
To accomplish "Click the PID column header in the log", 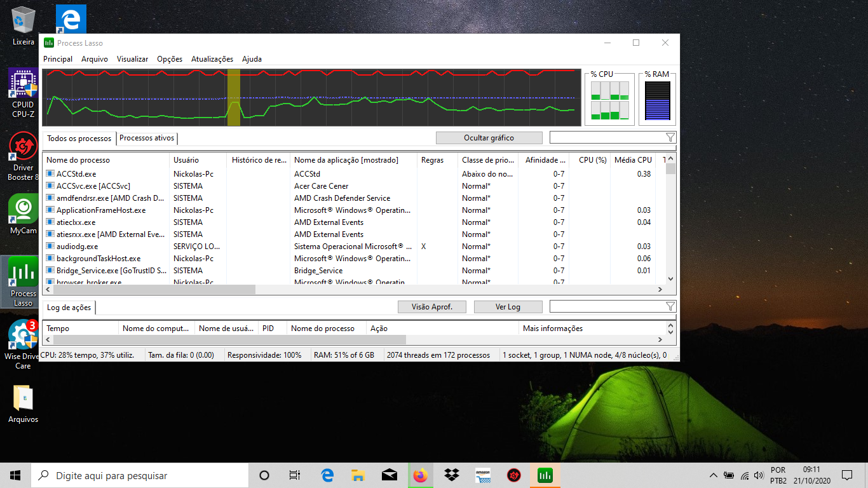I will point(273,329).
